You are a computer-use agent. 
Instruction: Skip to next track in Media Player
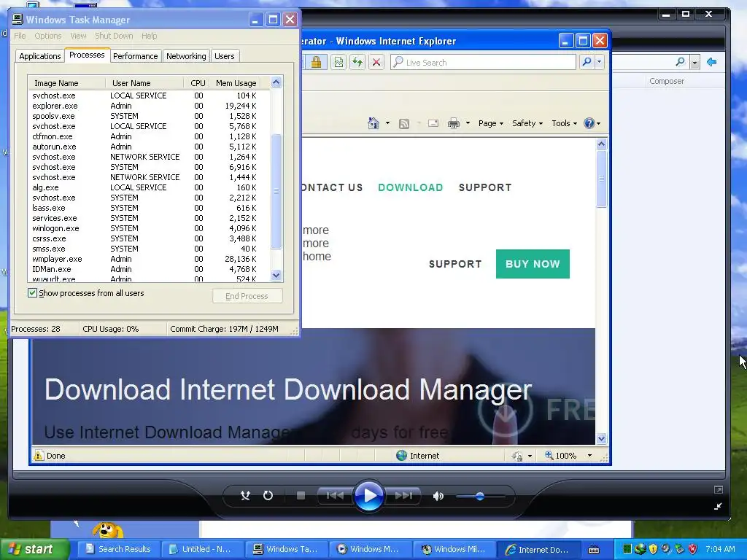[x=403, y=496]
